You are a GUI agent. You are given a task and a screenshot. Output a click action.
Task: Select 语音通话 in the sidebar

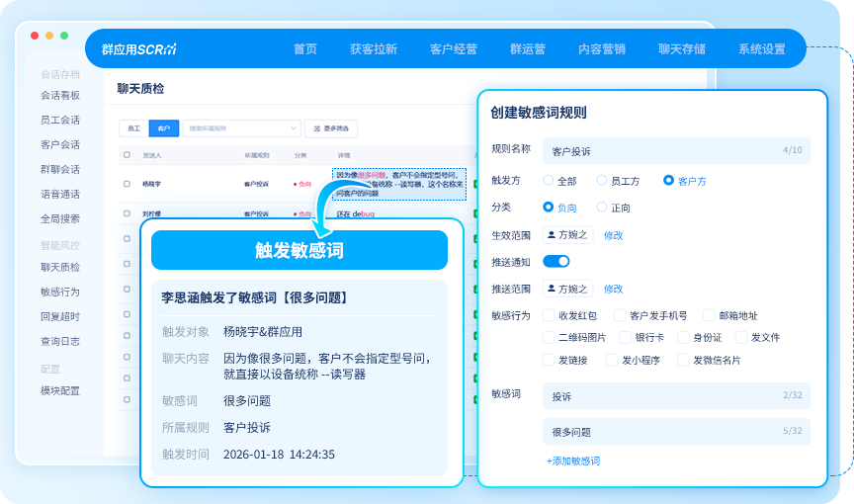60,195
